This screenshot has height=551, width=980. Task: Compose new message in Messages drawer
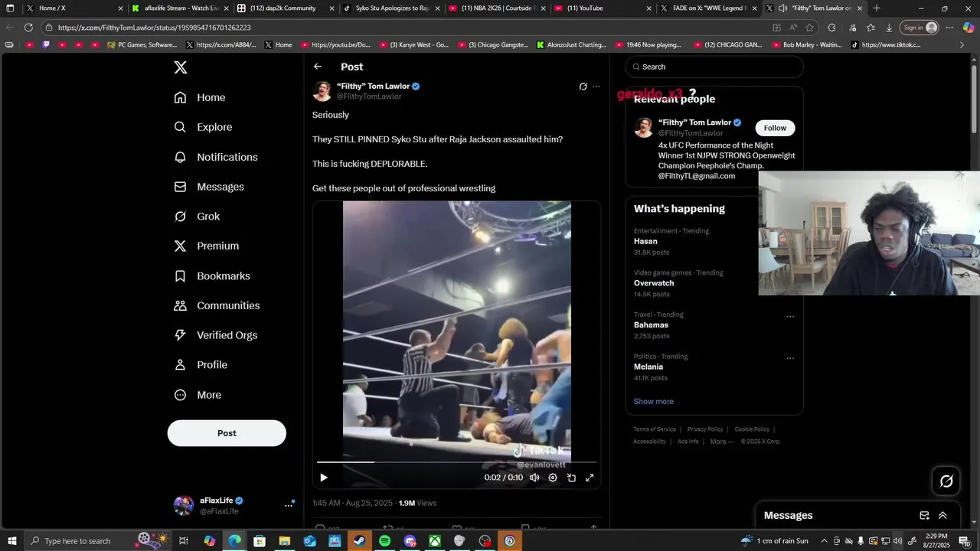(924, 516)
